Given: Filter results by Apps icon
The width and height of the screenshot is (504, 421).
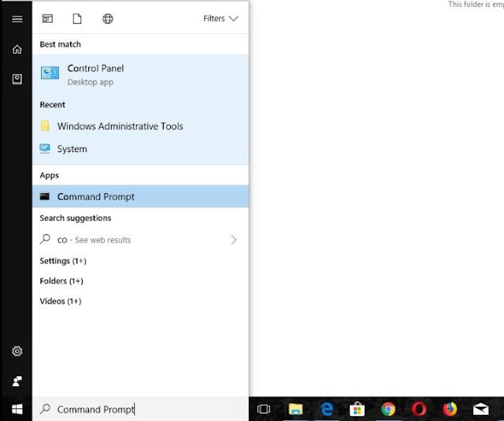Looking at the screenshot, I should 47,19.
